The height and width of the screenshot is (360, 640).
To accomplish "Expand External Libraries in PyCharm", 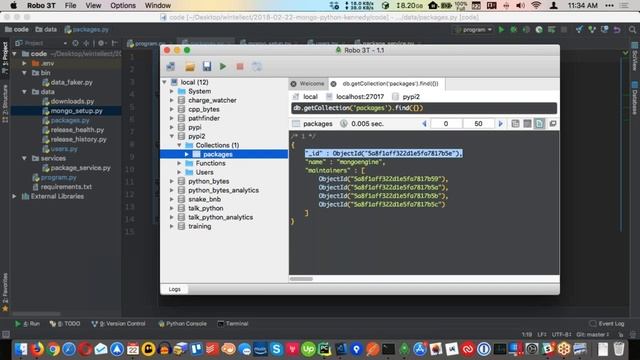I will coord(15,196).
